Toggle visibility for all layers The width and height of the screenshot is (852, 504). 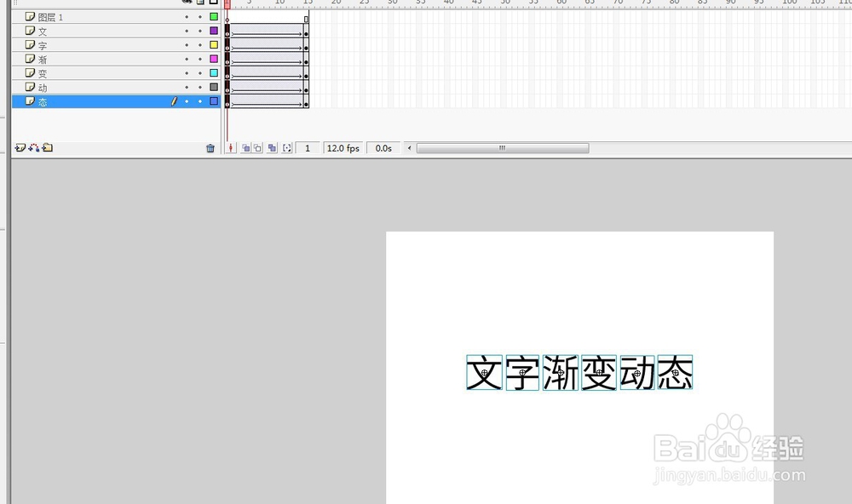187,3
